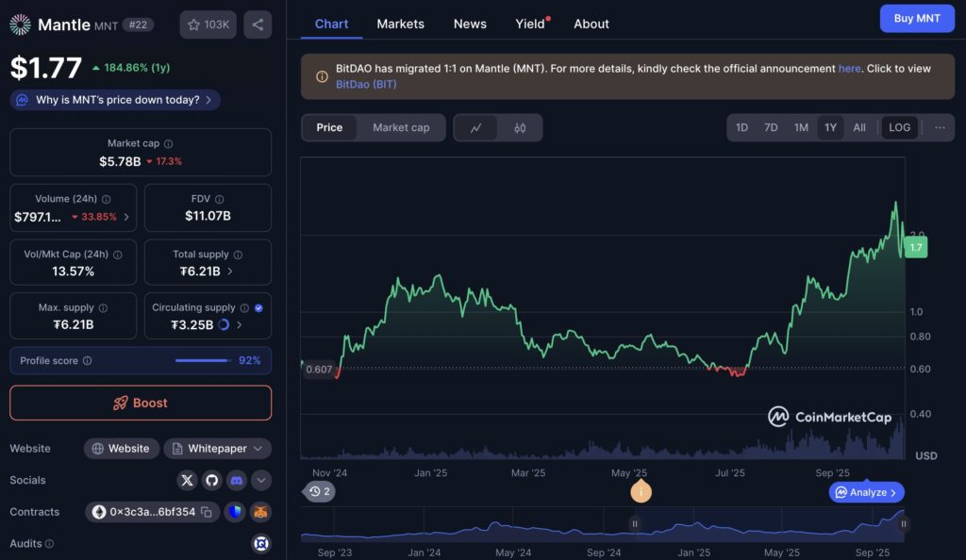Select the All time range
The height and width of the screenshot is (560, 966).
pyautogui.click(x=859, y=127)
